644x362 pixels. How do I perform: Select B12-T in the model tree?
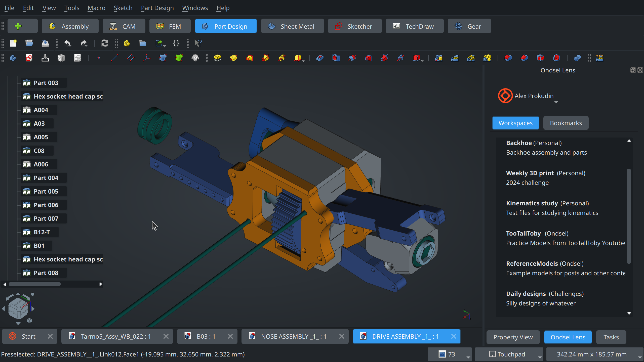(40, 232)
